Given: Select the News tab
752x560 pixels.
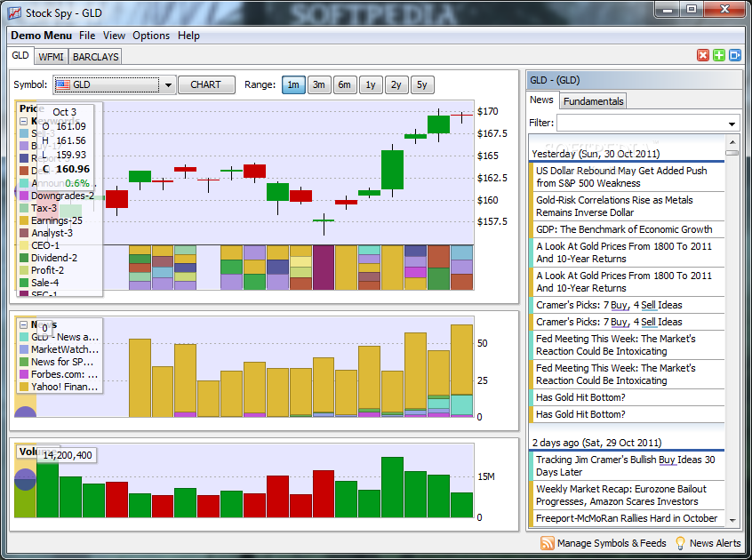Looking at the screenshot, I should (x=541, y=100).
